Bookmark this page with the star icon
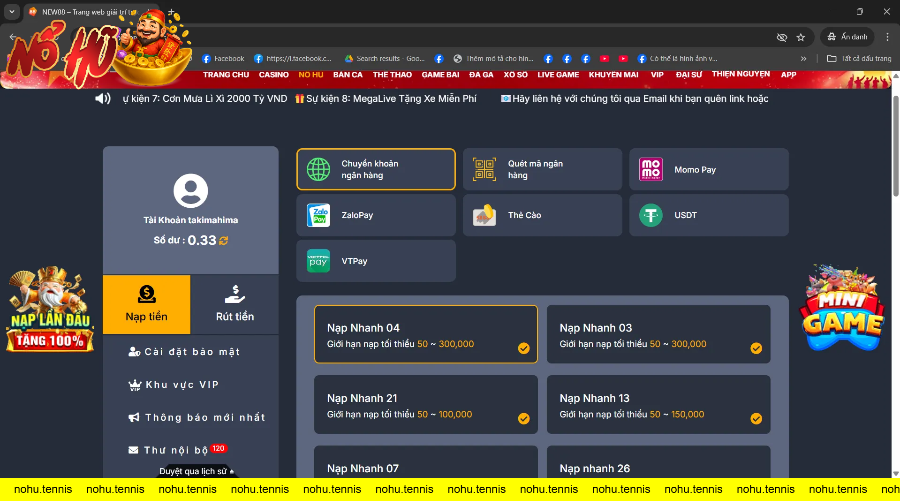Image resolution: width=900 pixels, height=501 pixels. click(800, 37)
